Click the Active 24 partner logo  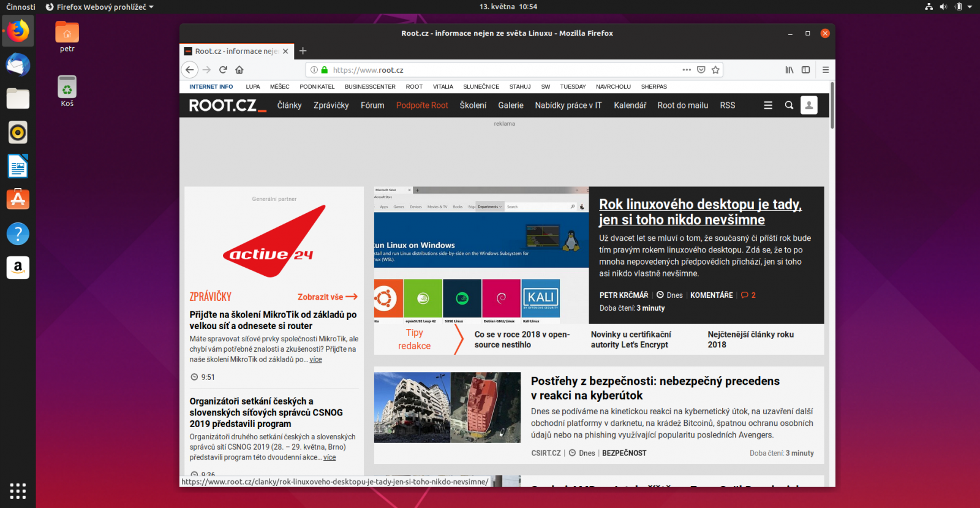274,241
